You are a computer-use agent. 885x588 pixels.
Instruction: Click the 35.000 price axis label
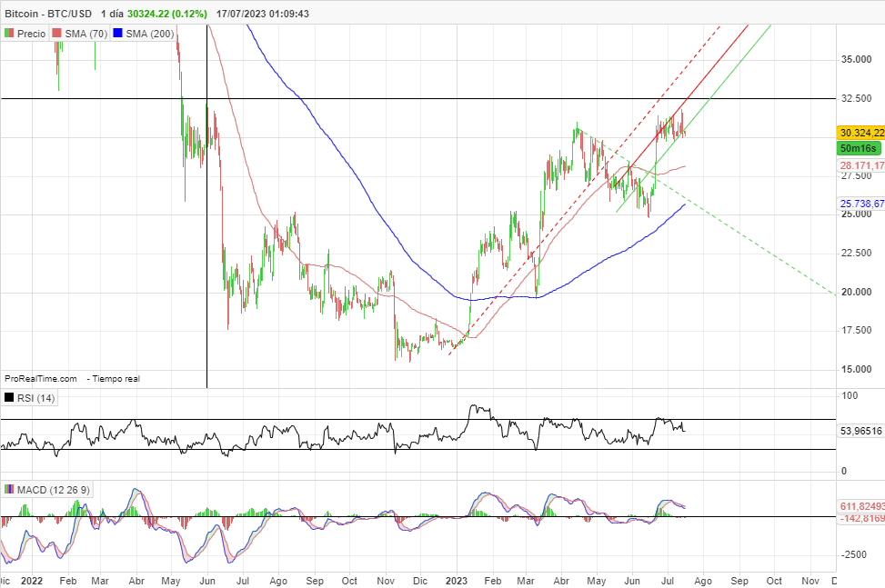tap(856, 59)
